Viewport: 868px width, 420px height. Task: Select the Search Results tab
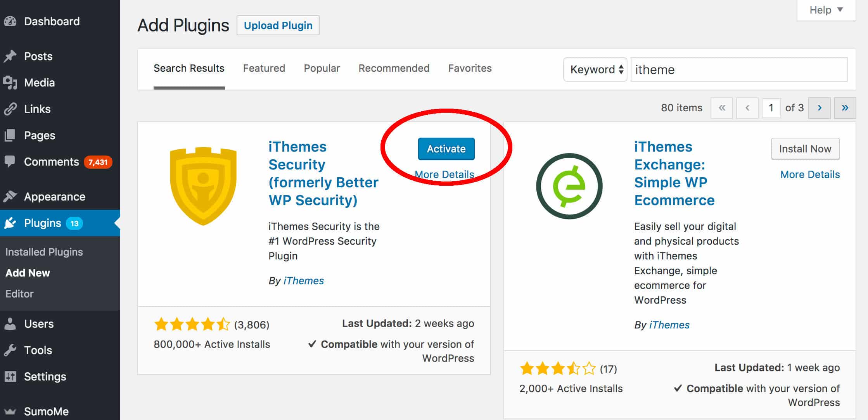189,68
